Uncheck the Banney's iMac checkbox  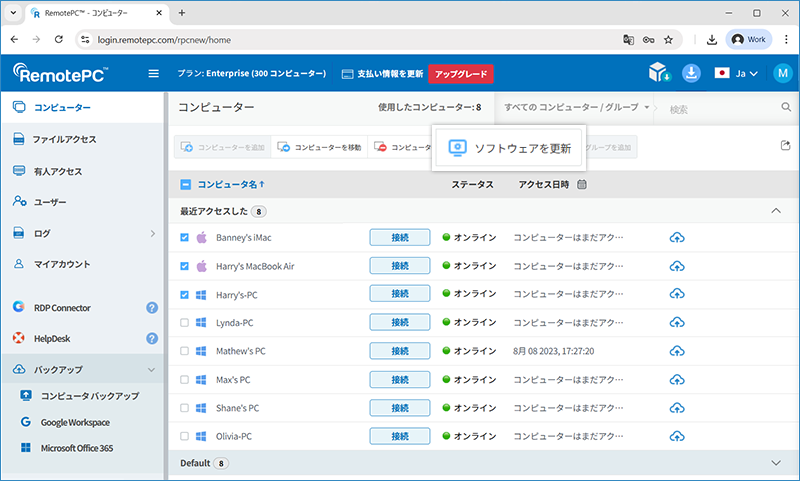(184, 238)
